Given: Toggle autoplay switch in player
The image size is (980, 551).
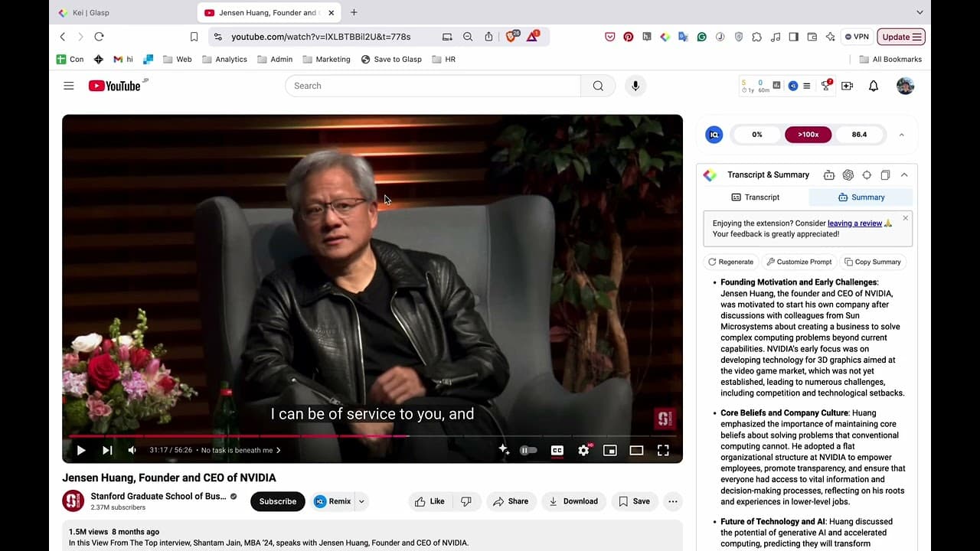Looking at the screenshot, I should [x=528, y=450].
